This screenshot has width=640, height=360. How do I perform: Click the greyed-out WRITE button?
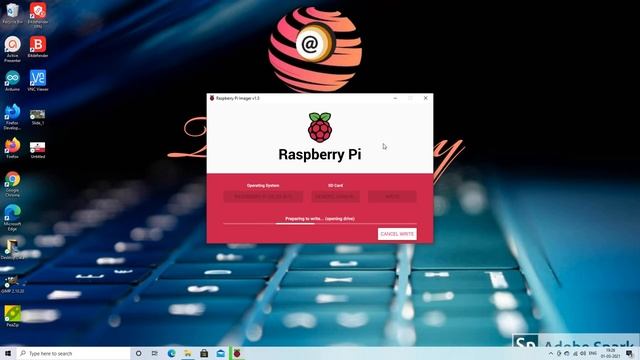pos(392,197)
